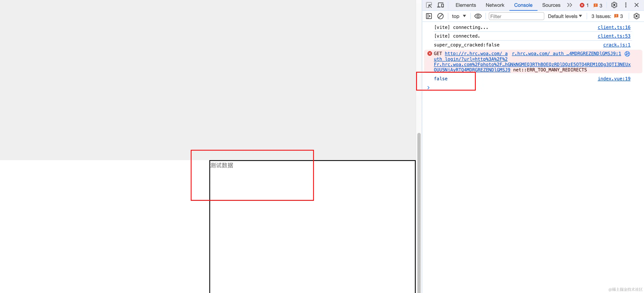This screenshot has height=293, width=644.
Task: Open the index.vue:19 source link
Action: pyautogui.click(x=614, y=79)
